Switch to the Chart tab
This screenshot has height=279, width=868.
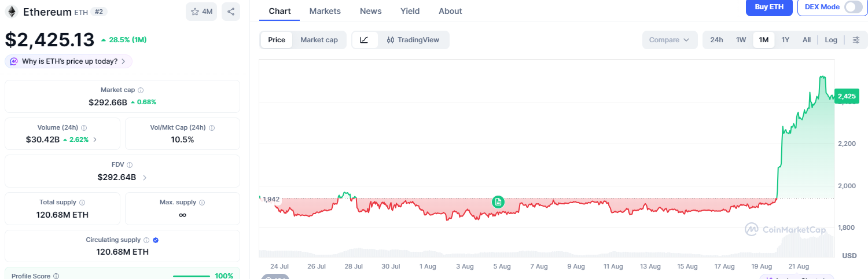pyautogui.click(x=279, y=11)
